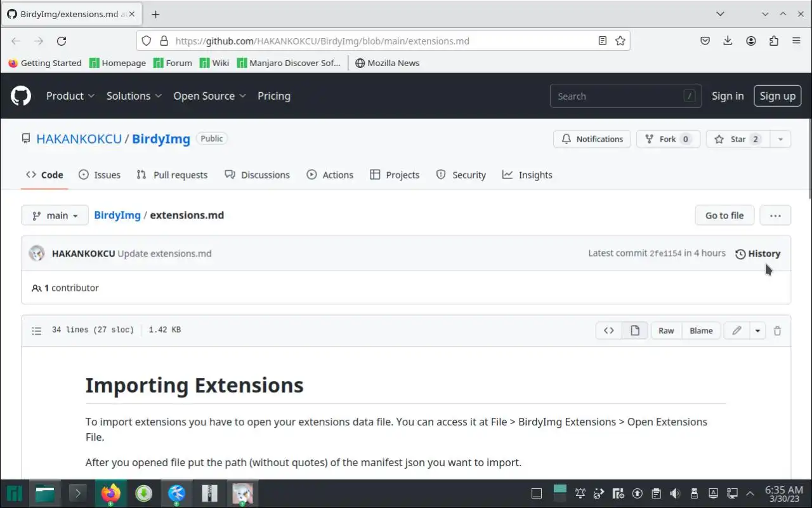The height and width of the screenshot is (508, 812).
Task: Save page to Pocket
Action: pyautogui.click(x=705, y=41)
